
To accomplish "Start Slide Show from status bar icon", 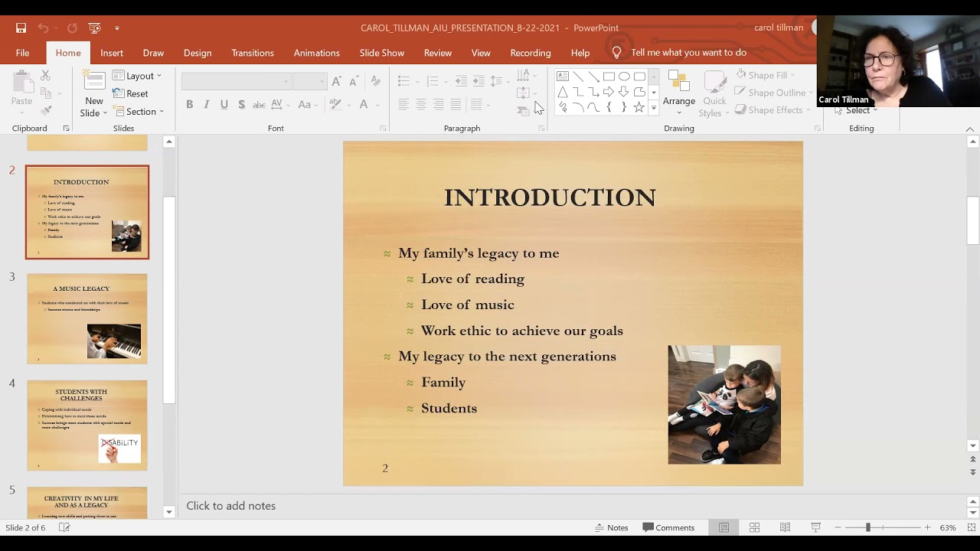I will click(x=815, y=527).
